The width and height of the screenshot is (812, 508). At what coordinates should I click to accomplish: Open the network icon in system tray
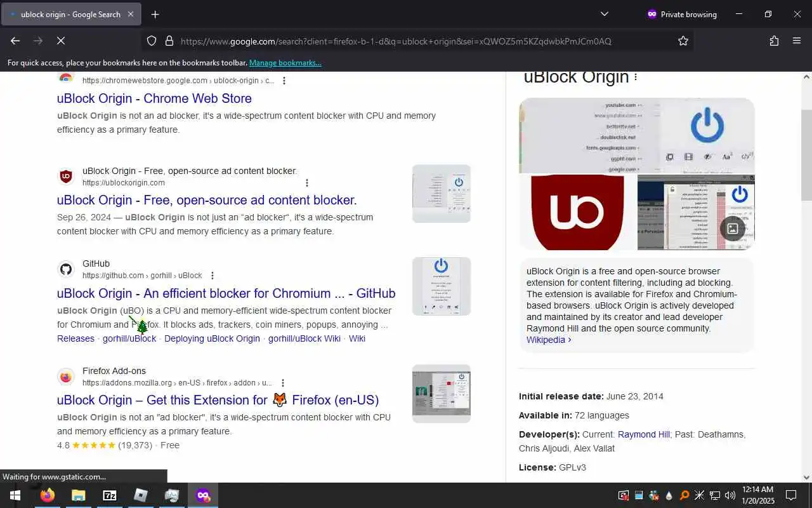tap(715, 495)
